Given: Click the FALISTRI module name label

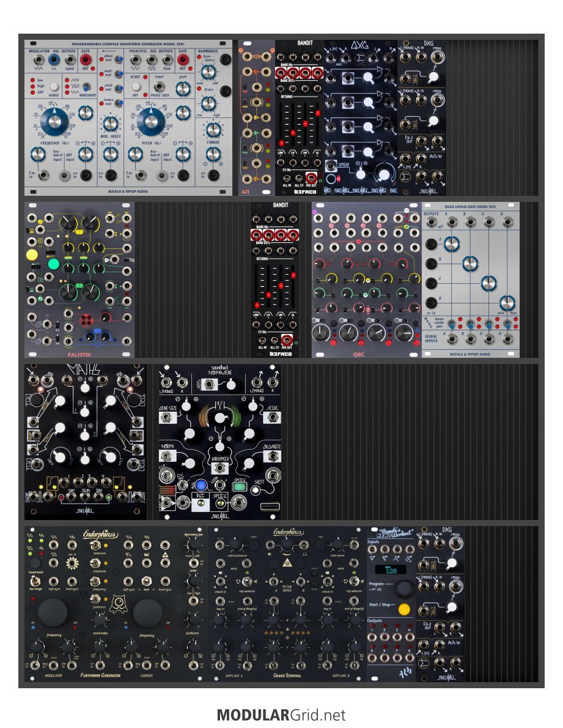Looking at the screenshot, I should (79, 354).
